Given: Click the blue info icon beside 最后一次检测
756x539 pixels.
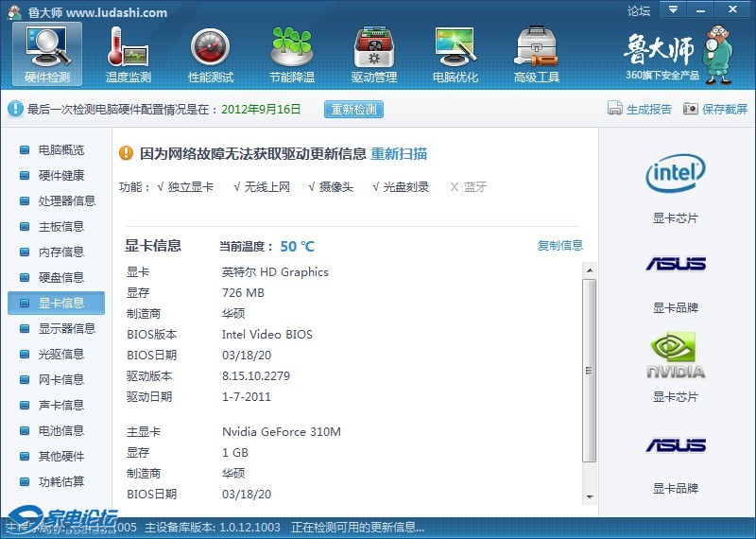Looking at the screenshot, I should (x=15, y=109).
